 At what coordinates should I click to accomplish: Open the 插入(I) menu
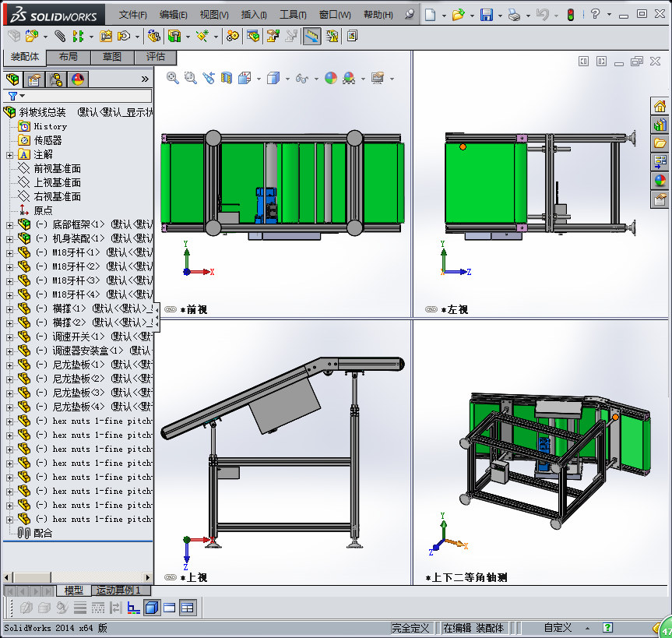pyautogui.click(x=254, y=15)
